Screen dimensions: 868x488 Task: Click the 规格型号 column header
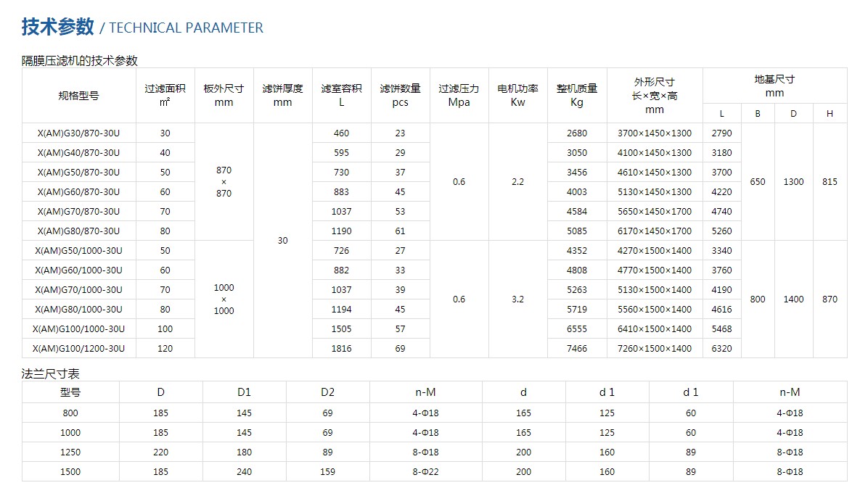click(78, 96)
